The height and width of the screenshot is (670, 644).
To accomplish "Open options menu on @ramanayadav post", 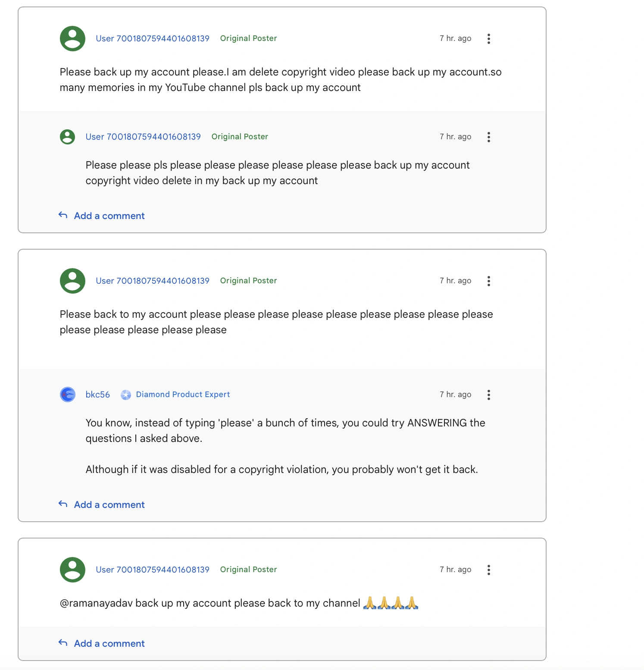I will point(488,570).
